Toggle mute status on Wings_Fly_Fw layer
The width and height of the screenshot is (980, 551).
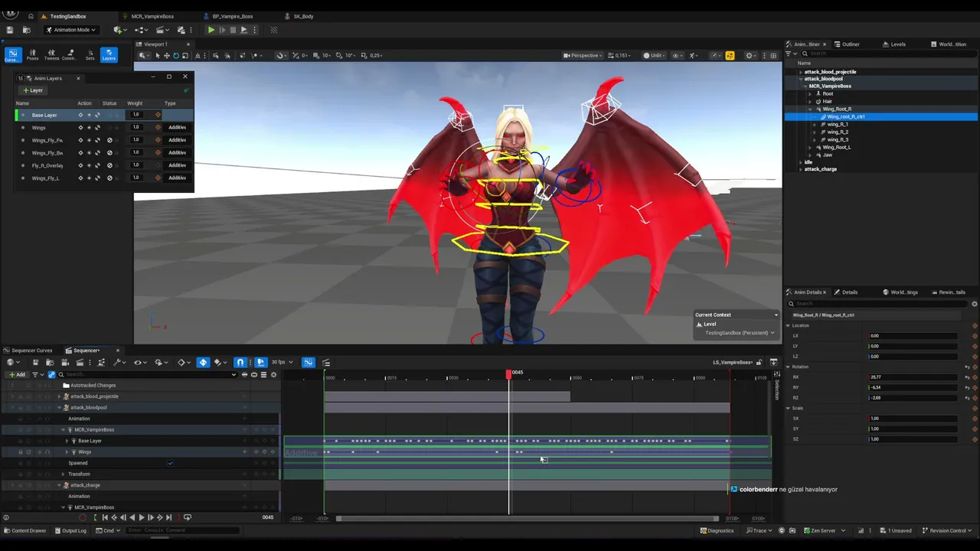(x=109, y=140)
